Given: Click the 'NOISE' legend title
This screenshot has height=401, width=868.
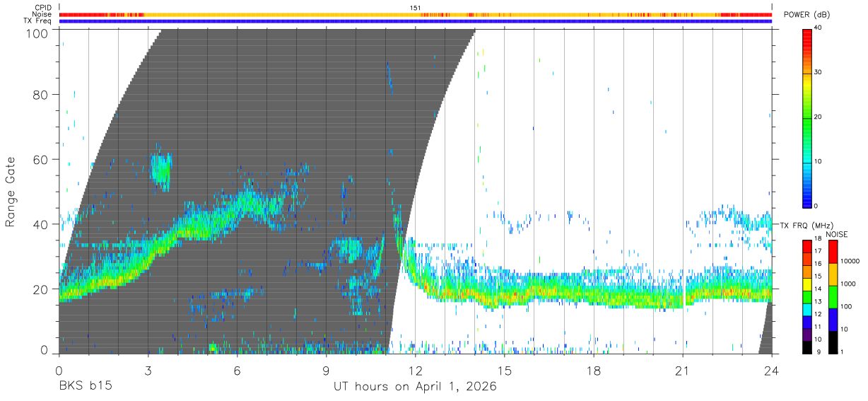Looking at the screenshot, I should (x=836, y=234).
